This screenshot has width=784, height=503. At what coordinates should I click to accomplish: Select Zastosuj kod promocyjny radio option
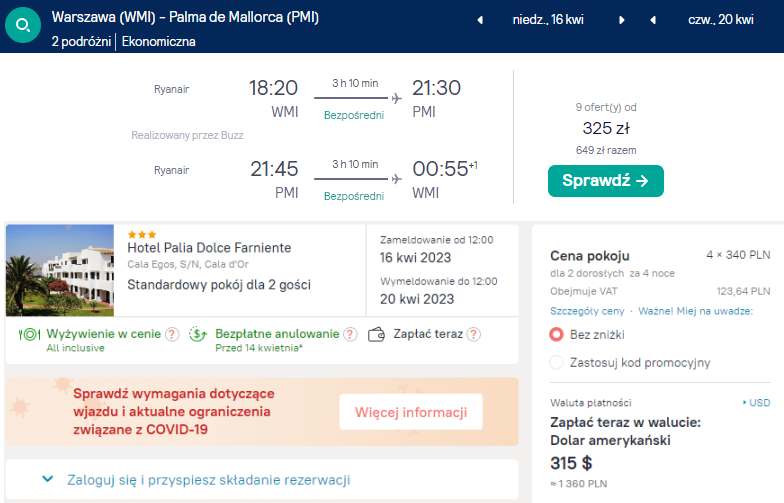[557, 362]
